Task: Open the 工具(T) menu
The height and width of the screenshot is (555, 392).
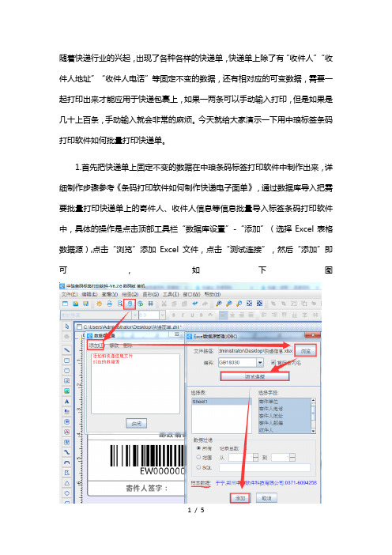Action: [171, 294]
